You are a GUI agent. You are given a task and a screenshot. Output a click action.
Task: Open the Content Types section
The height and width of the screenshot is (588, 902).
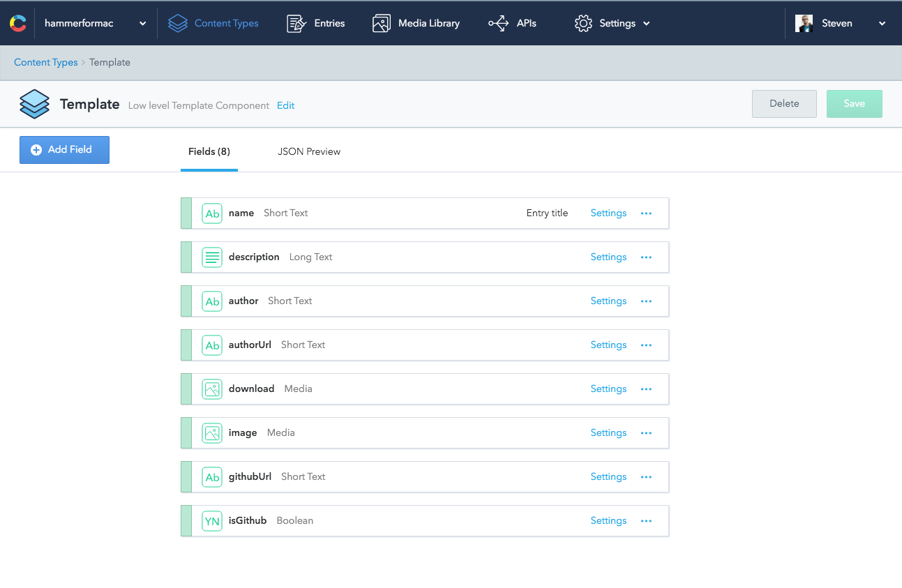pos(213,23)
